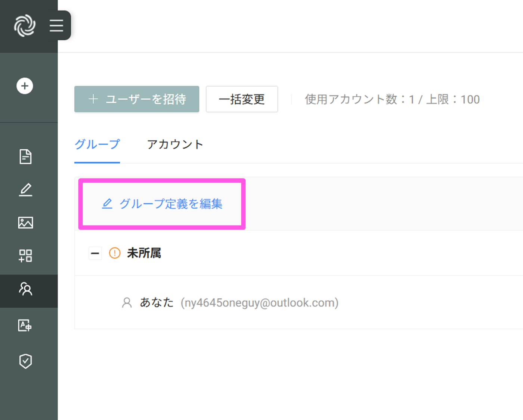Switch to the グループ tab

[97, 144]
